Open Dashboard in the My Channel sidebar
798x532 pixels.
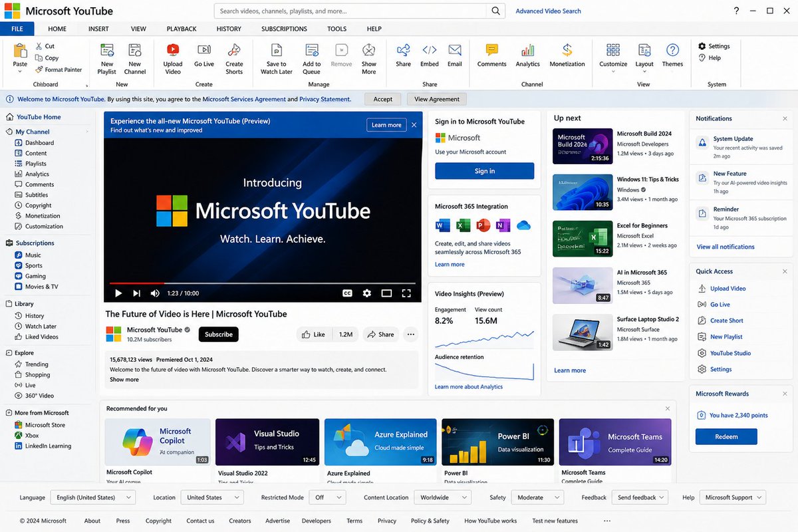click(39, 143)
